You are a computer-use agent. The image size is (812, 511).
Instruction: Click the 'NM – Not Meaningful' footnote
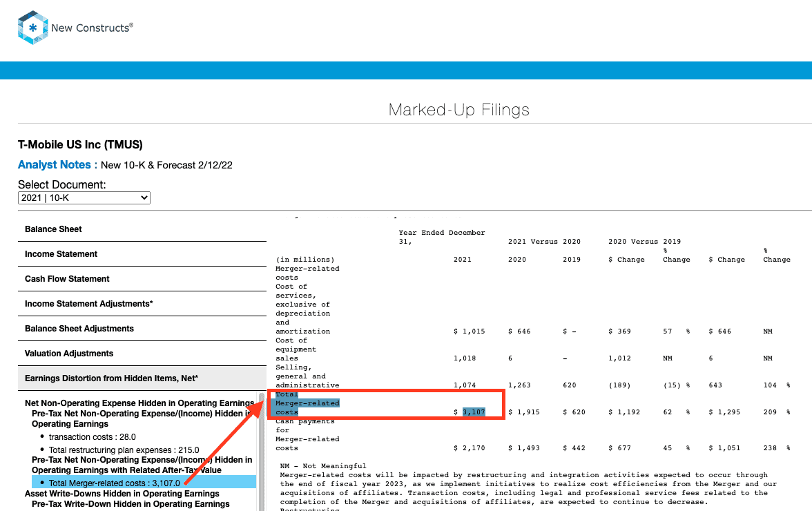[x=323, y=466]
